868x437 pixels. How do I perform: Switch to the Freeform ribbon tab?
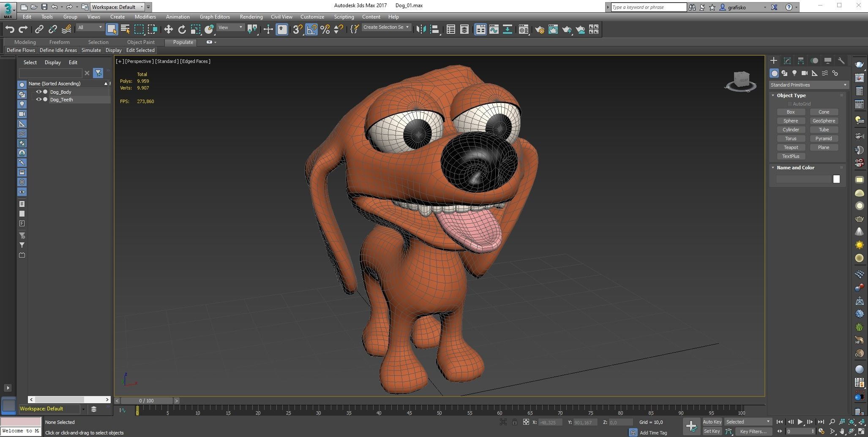[x=59, y=42]
